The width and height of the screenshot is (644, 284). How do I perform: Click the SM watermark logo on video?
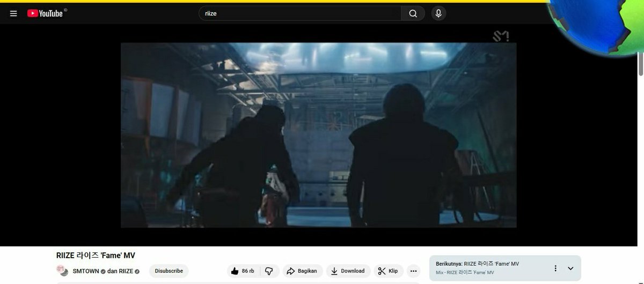[501, 36]
